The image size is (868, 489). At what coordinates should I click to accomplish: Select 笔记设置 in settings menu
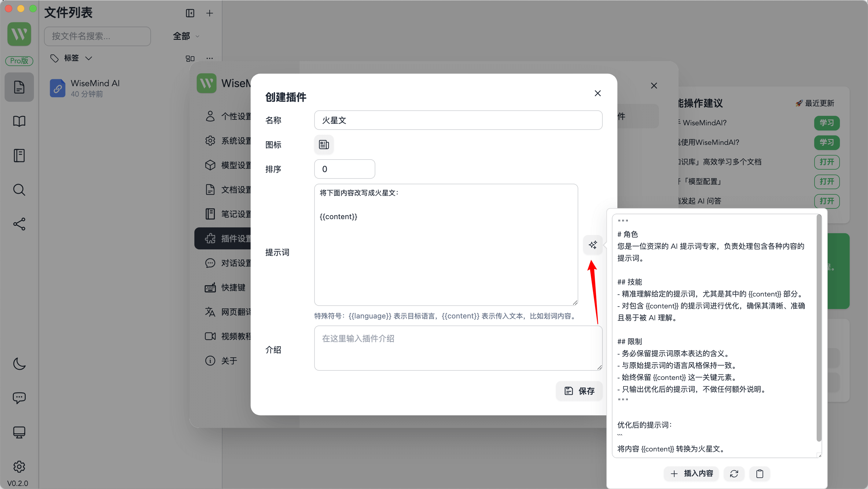tap(223, 214)
